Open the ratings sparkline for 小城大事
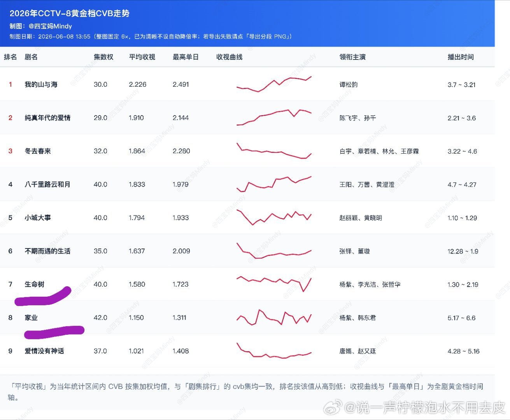Image resolution: width=510 pixels, height=420 pixels. (274, 217)
